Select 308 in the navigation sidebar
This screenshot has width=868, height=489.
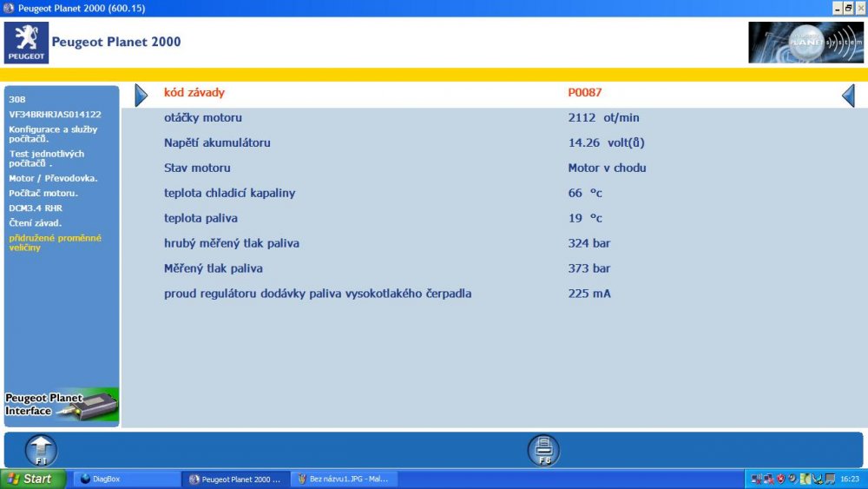pos(17,99)
